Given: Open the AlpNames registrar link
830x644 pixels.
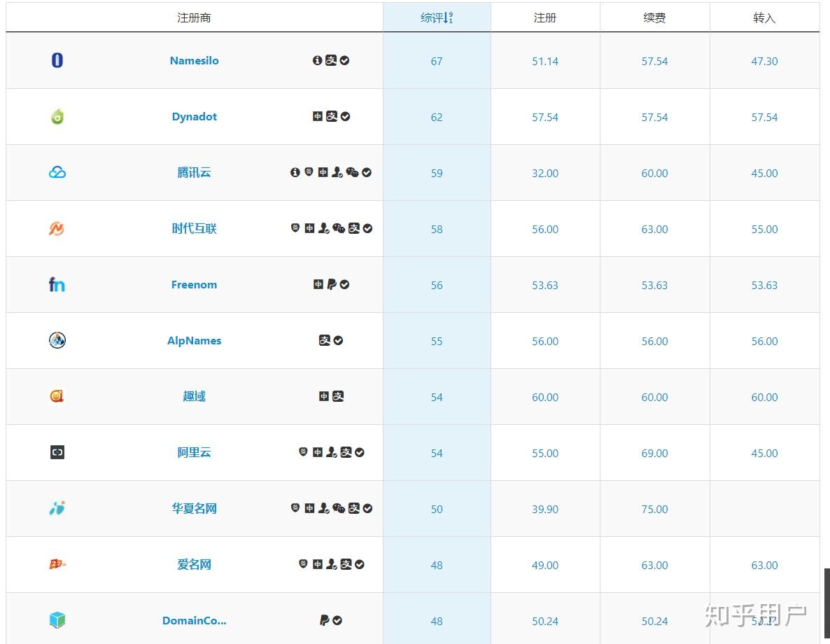Looking at the screenshot, I should [195, 340].
